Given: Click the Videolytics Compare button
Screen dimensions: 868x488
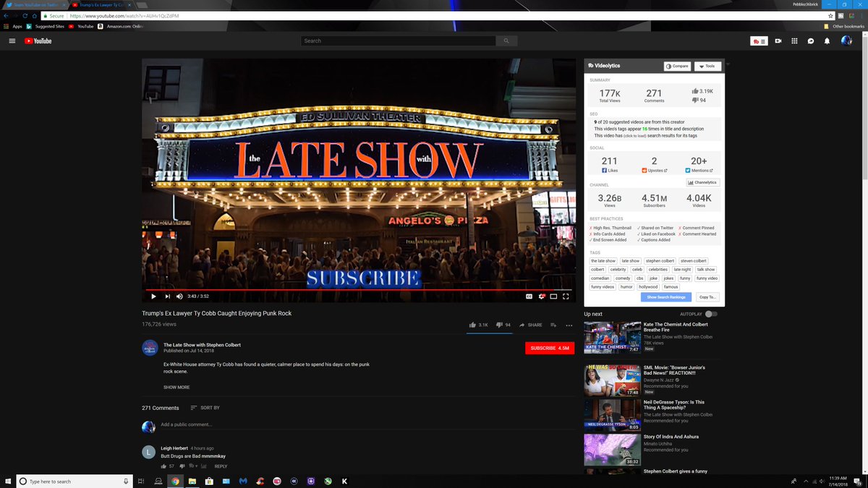Looking at the screenshot, I should point(677,66).
